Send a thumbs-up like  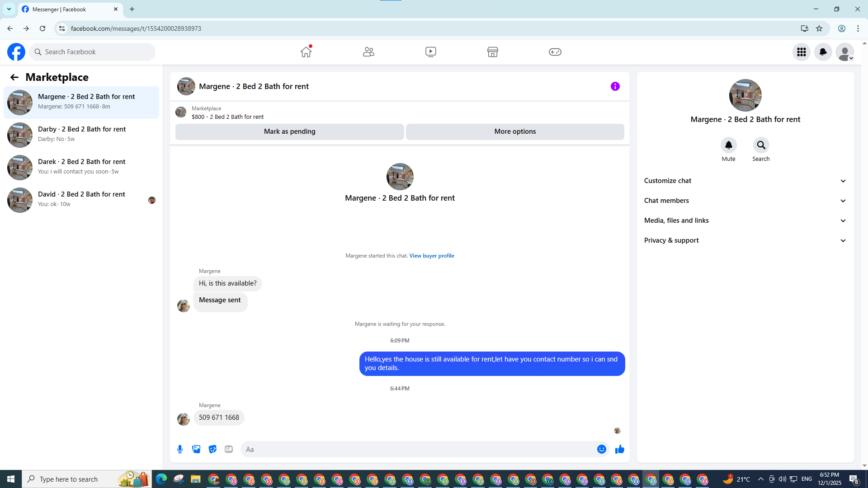tap(620, 449)
